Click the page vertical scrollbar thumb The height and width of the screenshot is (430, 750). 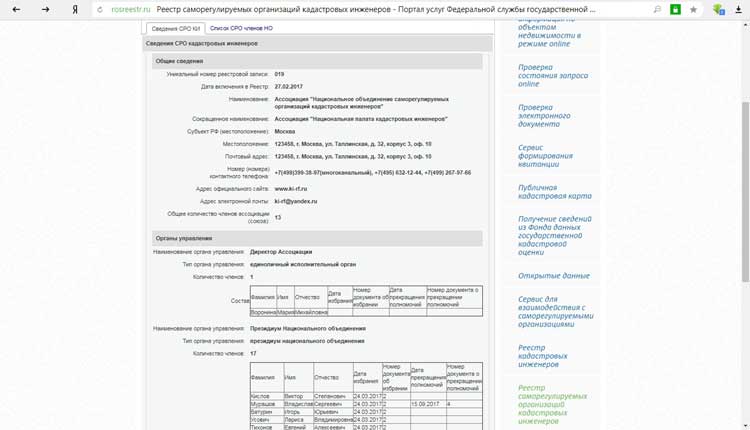point(745,191)
